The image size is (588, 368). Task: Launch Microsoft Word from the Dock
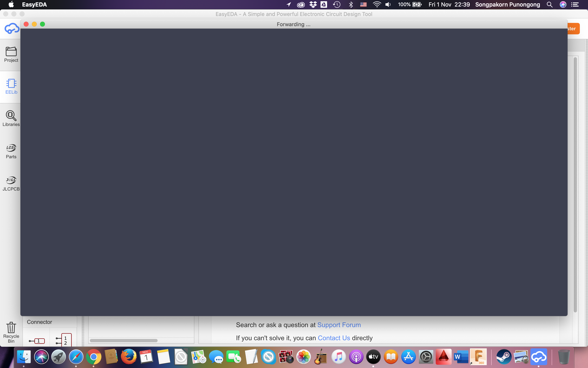pos(461,357)
